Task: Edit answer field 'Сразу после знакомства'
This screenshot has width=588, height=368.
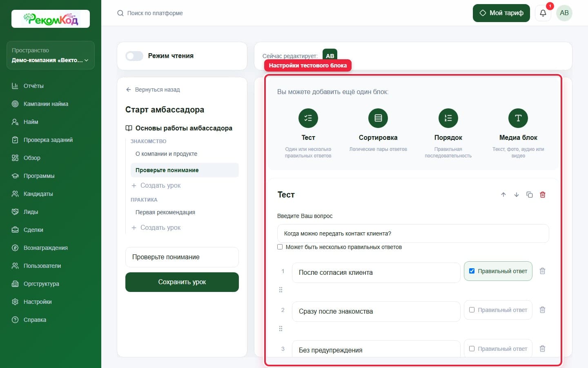Action: pos(376,312)
